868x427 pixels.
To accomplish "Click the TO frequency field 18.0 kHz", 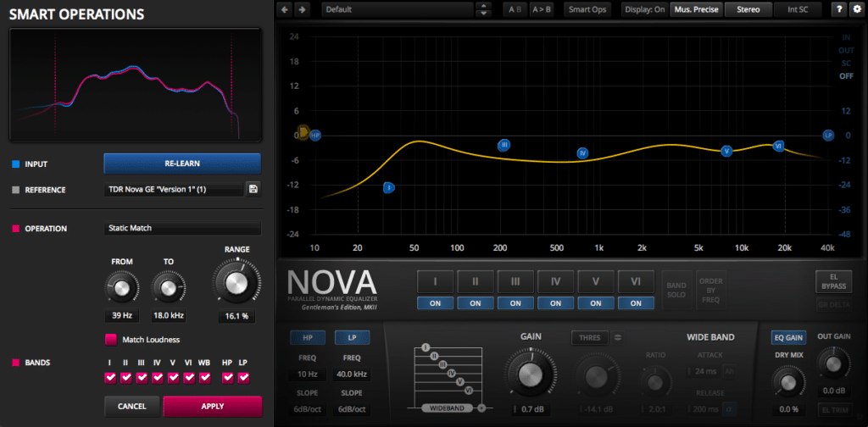I will pos(169,316).
